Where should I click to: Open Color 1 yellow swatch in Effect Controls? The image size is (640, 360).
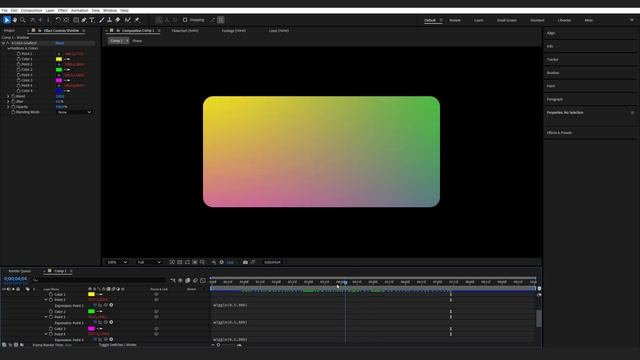[x=59, y=59]
